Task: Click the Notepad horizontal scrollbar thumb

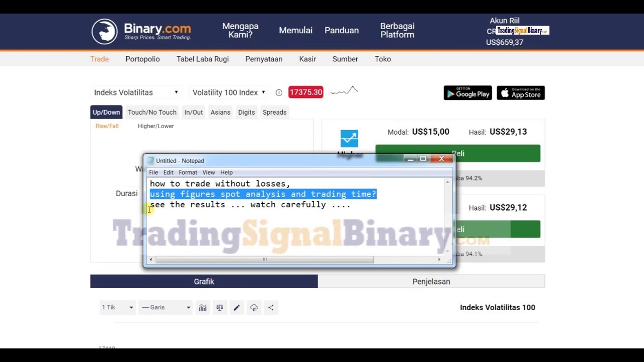Action: (x=265, y=259)
